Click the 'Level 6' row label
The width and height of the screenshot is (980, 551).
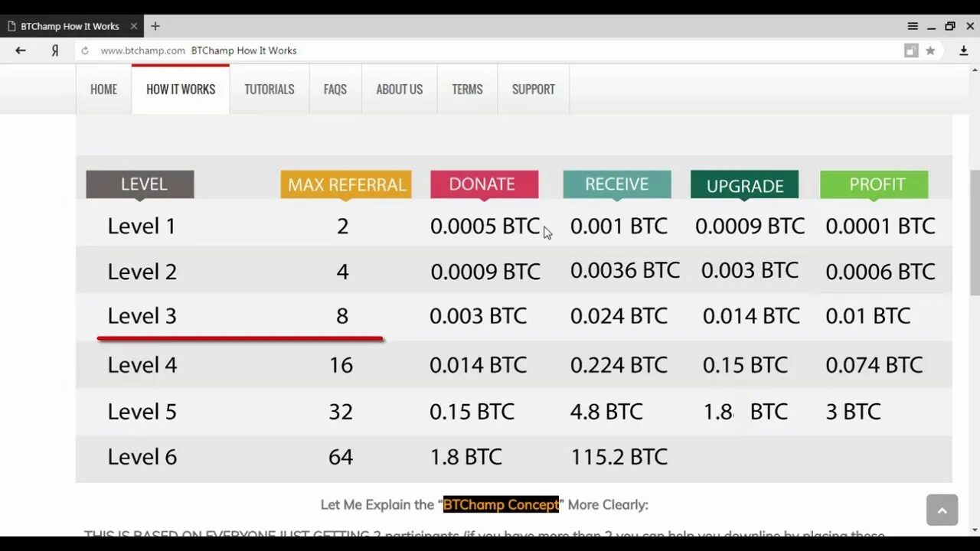coord(142,456)
